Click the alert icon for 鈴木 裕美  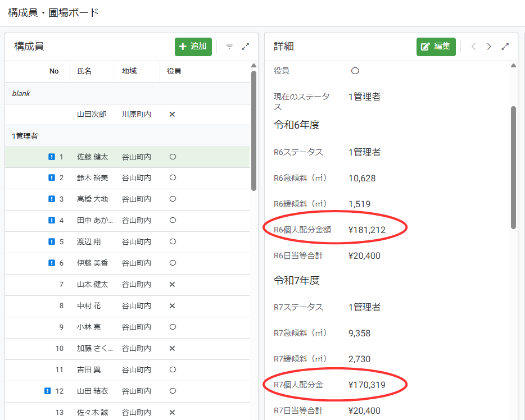(x=52, y=177)
